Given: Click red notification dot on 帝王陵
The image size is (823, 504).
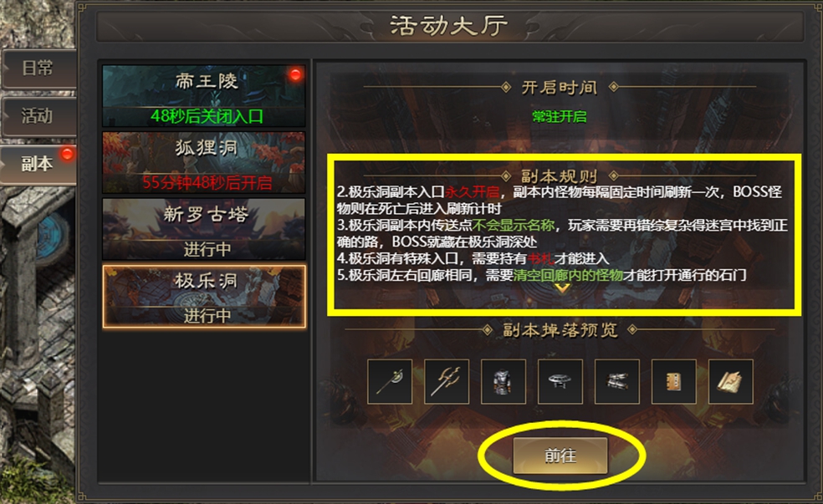Looking at the screenshot, I should pos(295,74).
